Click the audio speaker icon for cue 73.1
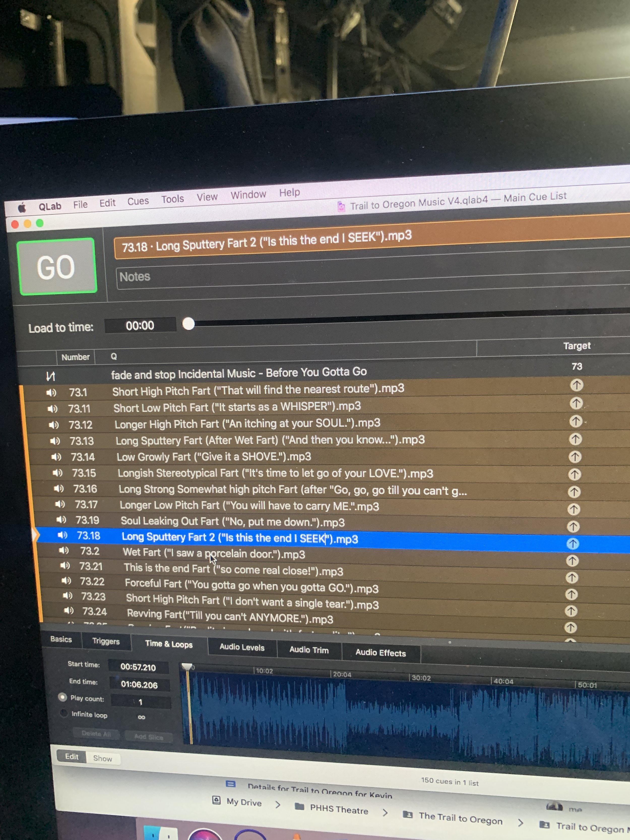The height and width of the screenshot is (840, 630). click(51, 393)
